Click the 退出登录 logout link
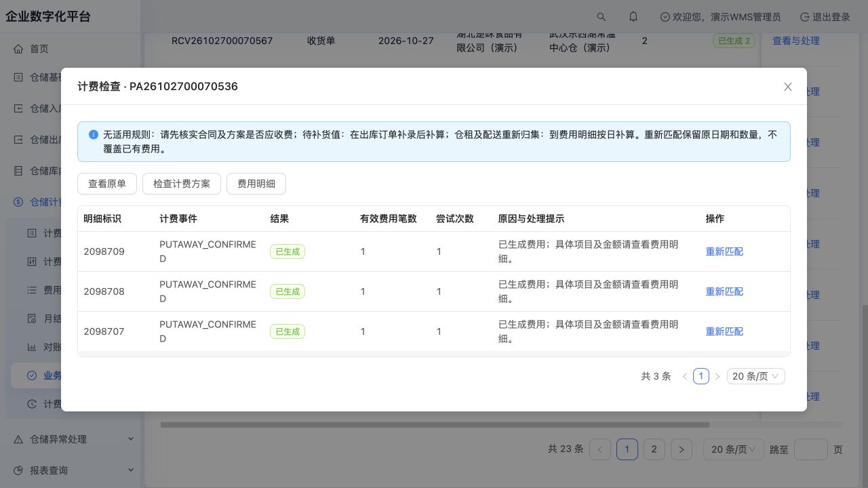Image resolution: width=868 pixels, height=488 pixels. [825, 17]
